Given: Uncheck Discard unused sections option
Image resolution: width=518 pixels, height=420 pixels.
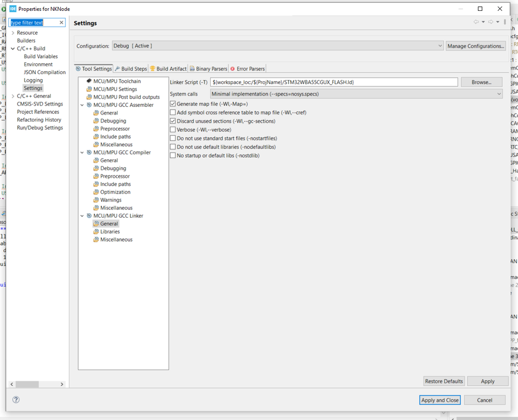Looking at the screenshot, I should (173, 121).
